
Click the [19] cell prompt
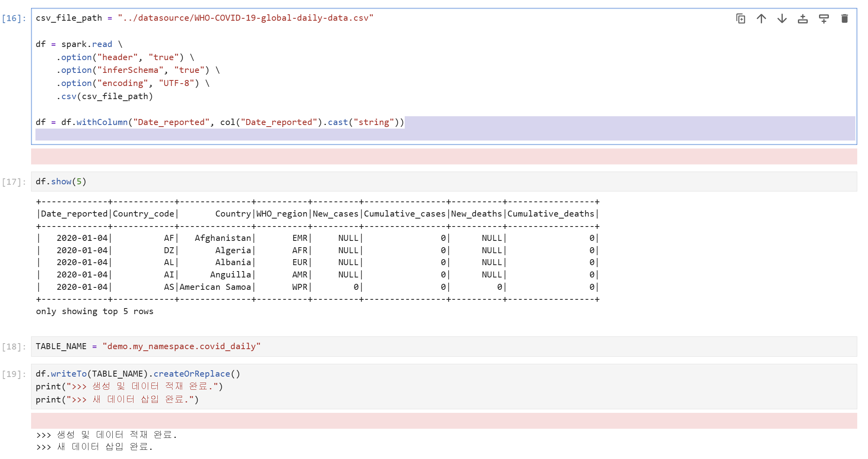tap(14, 374)
